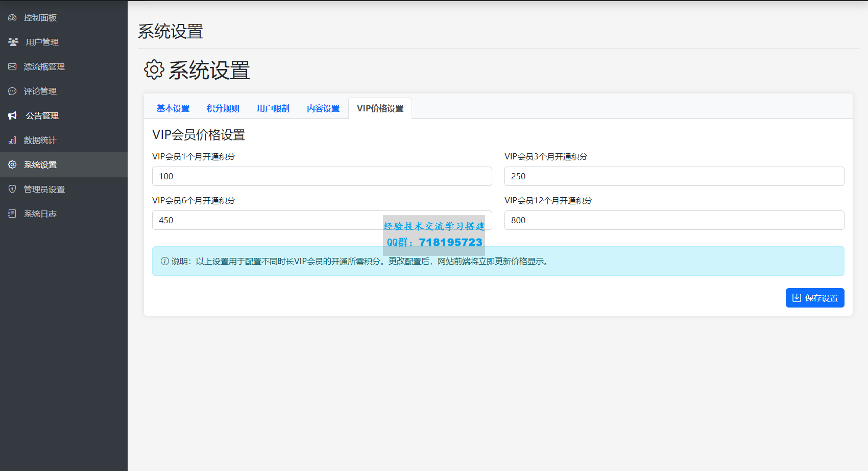The width and height of the screenshot is (868, 471).
Task: Switch to the 基本设置 tab
Action: tap(173, 108)
